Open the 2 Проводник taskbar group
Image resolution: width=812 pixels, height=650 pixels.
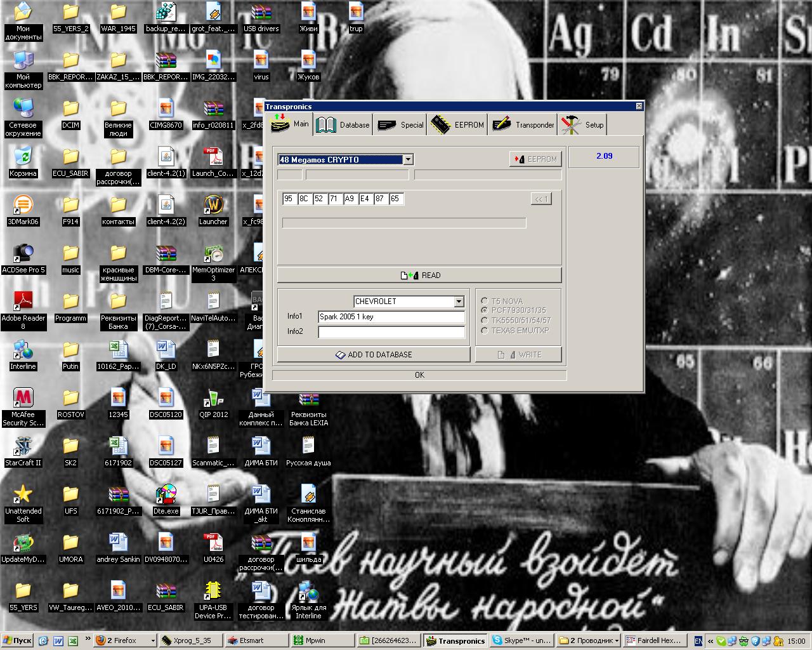[588, 640]
